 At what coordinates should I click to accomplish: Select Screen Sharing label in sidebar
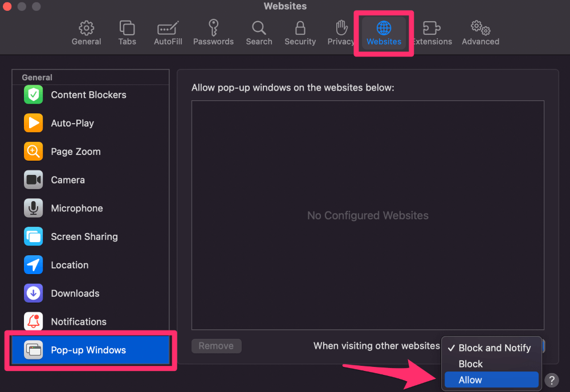(84, 236)
